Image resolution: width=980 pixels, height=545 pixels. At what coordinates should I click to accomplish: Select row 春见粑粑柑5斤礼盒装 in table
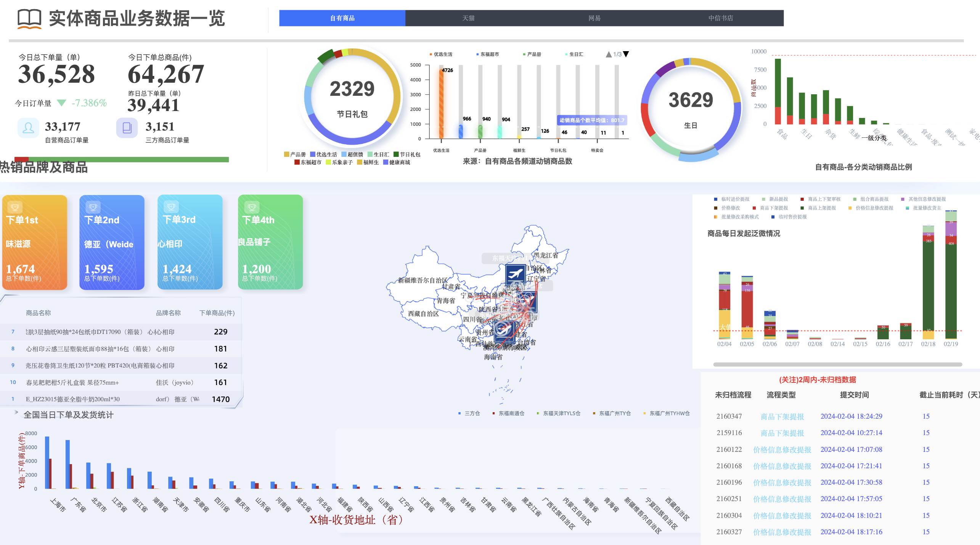pyautogui.click(x=120, y=382)
